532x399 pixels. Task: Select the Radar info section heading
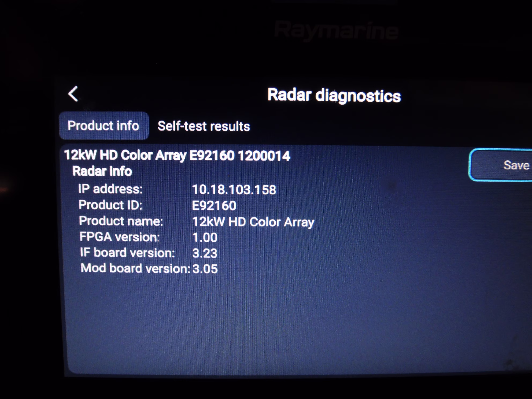point(102,171)
